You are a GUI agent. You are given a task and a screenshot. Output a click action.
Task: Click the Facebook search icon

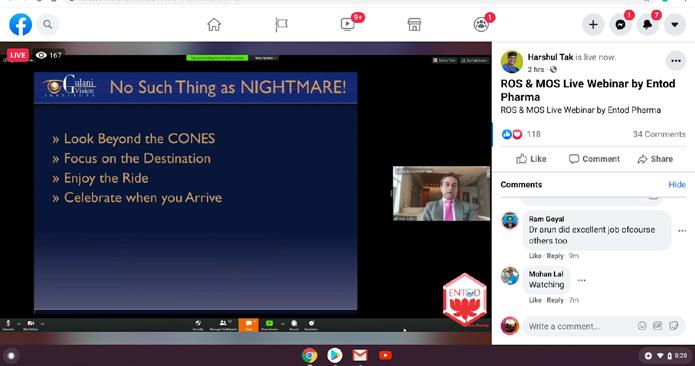pos(47,24)
